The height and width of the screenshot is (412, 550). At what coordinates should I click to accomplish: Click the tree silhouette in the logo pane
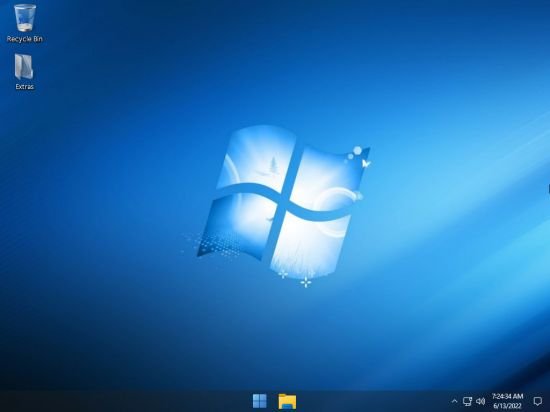(272, 166)
